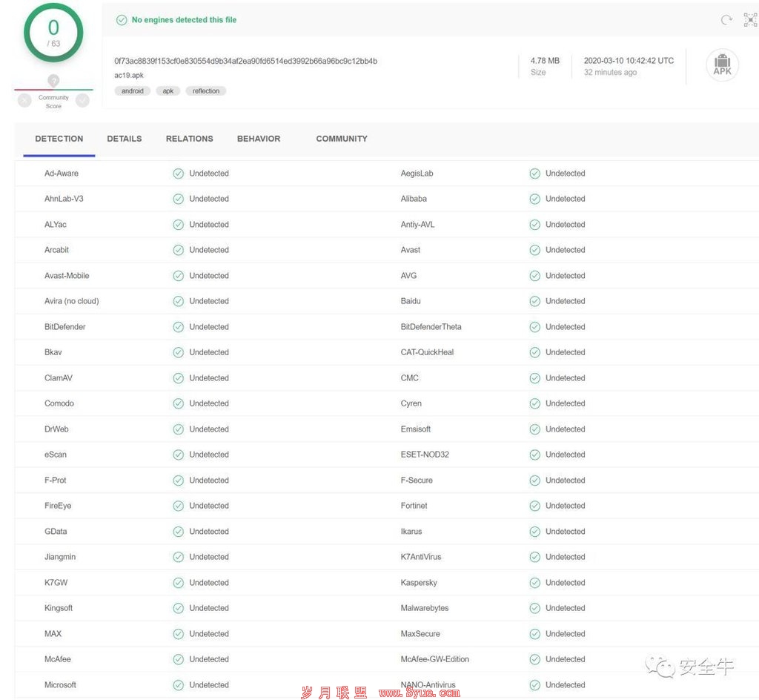759x700 pixels.
Task: Click the 'Avira (no cloud)' engine name
Action: [72, 301]
